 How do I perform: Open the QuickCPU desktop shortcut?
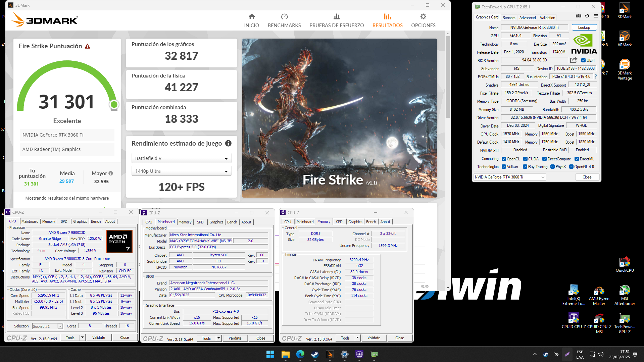coord(625,264)
